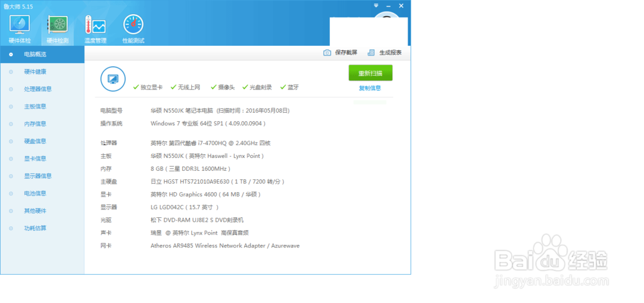Click the Haswell - Lynx Point motherboard value

coord(207,156)
